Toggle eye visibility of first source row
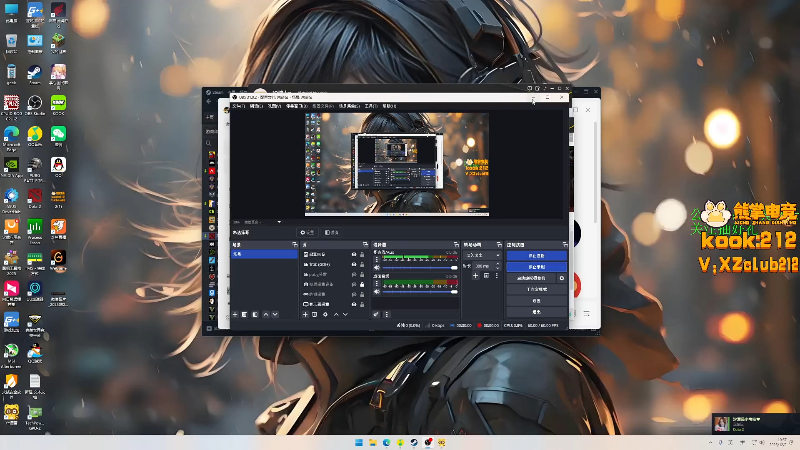Screen dimensions: 800x450 click(x=354, y=254)
